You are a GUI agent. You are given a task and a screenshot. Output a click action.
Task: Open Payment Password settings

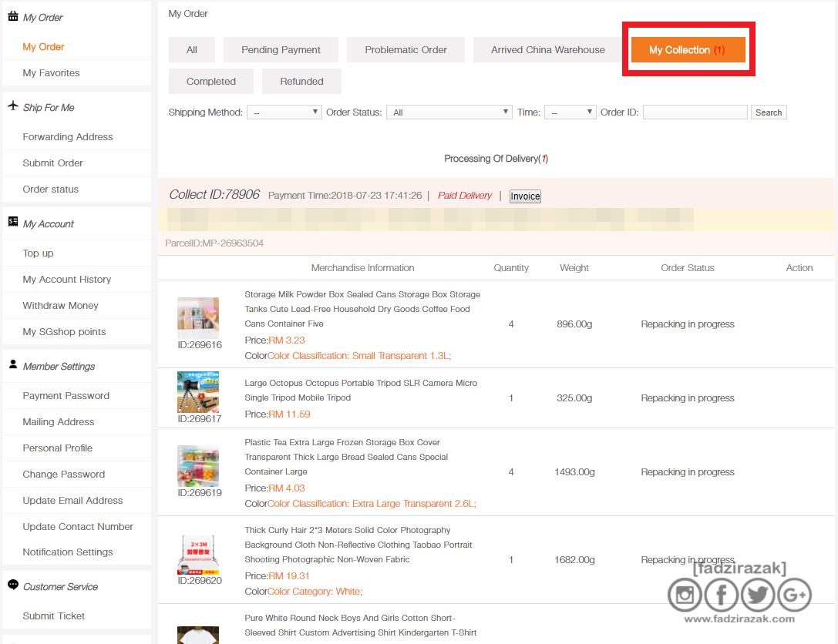(x=66, y=396)
